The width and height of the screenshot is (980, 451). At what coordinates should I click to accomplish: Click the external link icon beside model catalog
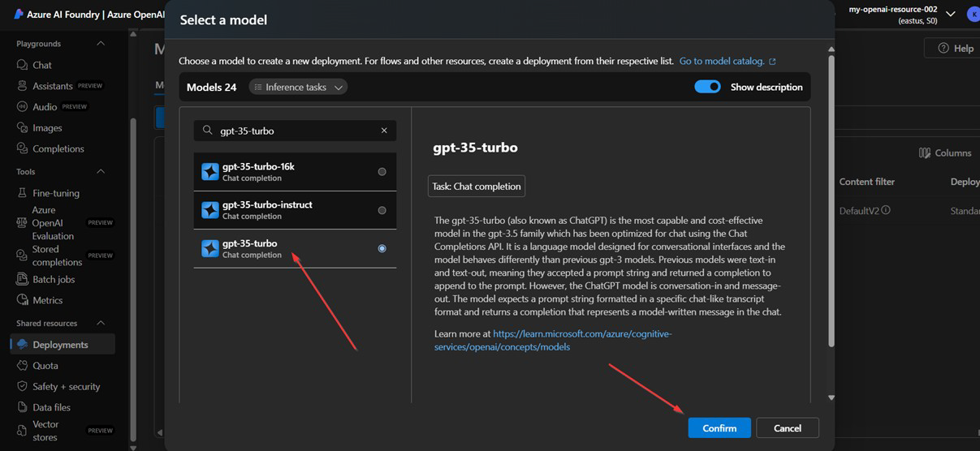coord(772,62)
